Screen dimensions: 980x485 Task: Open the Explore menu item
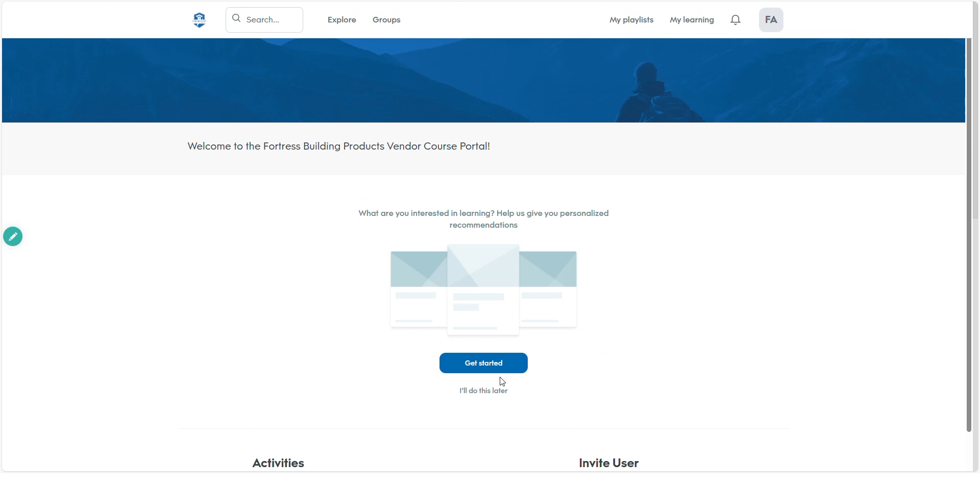(x=341, y=20)
